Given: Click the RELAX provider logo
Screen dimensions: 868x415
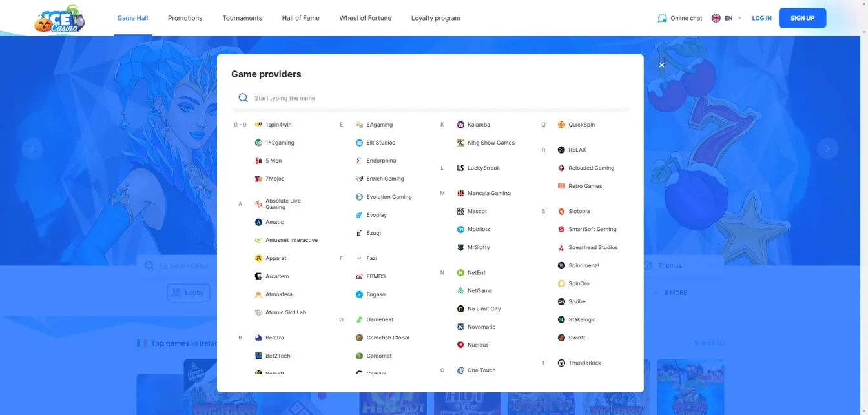Looking at the screenshot, I should click(x=561, y=150).
